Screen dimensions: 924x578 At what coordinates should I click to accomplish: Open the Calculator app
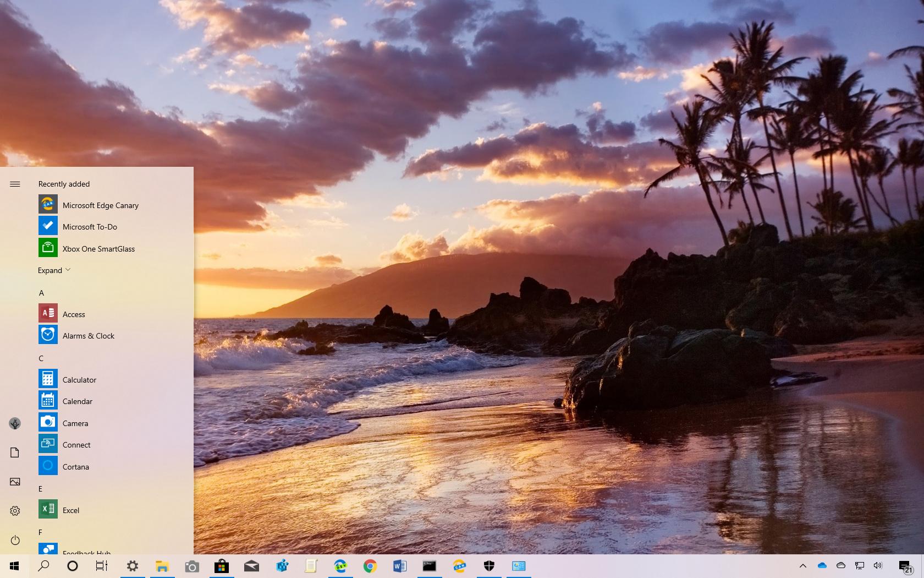point(116,379)
